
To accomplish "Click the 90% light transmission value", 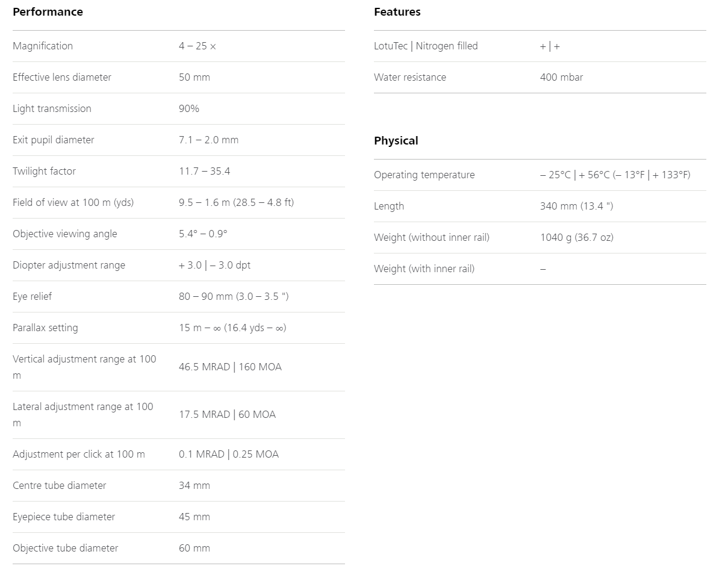I will pyautogui.click(x=189, y=109).
